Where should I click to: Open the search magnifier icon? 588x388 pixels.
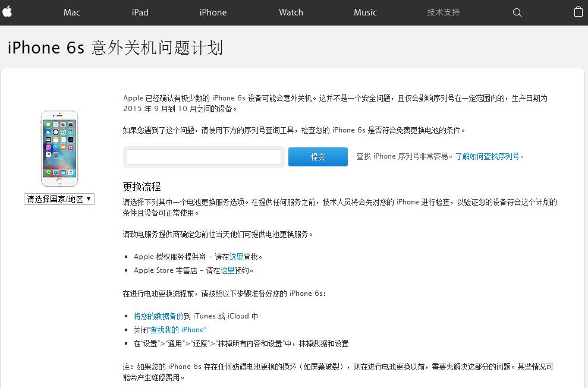517,12
